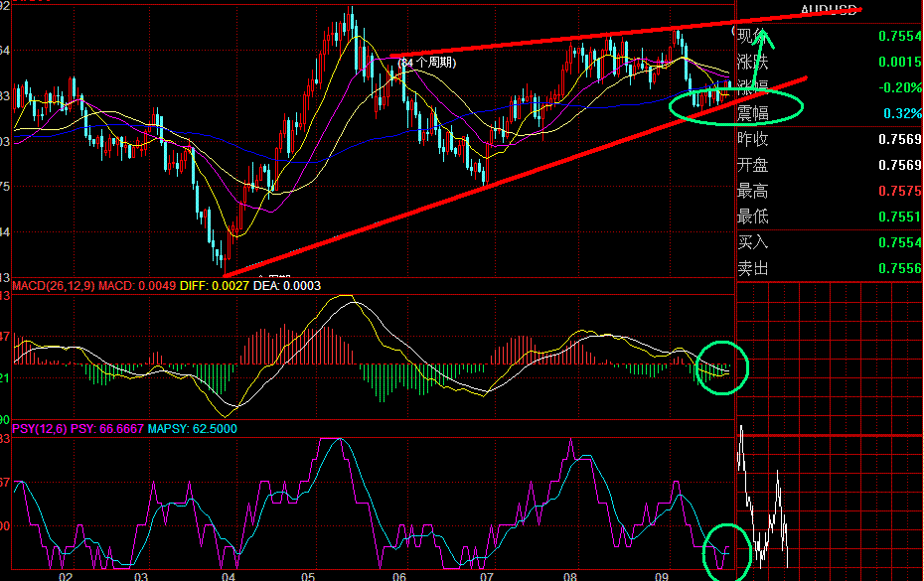Click the DIFF: 0.0027 readout
The width and height of the screenshot is (924, 581).
[x=214, y=286]
